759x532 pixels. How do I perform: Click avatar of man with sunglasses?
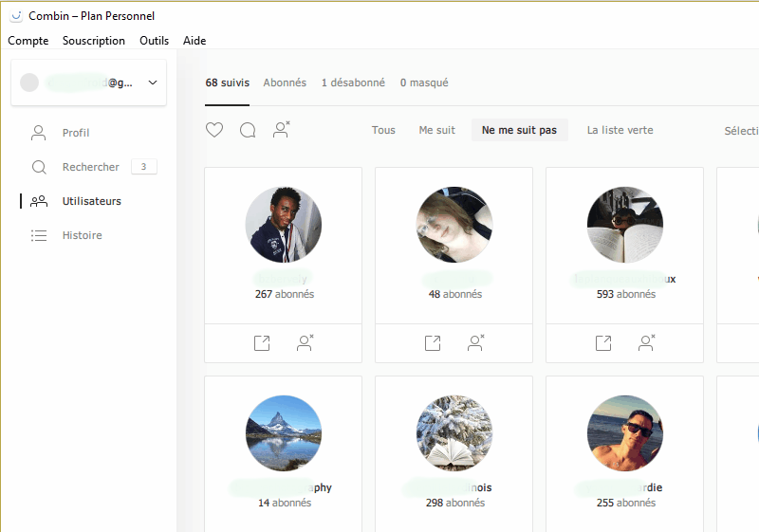click(x=625, y=433)
